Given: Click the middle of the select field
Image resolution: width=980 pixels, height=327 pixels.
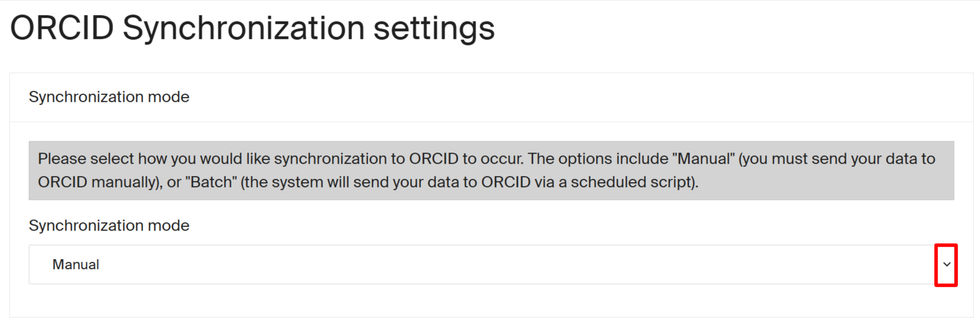Looking at the screenshot, I should pyautogui.click(x=482, y=265).
